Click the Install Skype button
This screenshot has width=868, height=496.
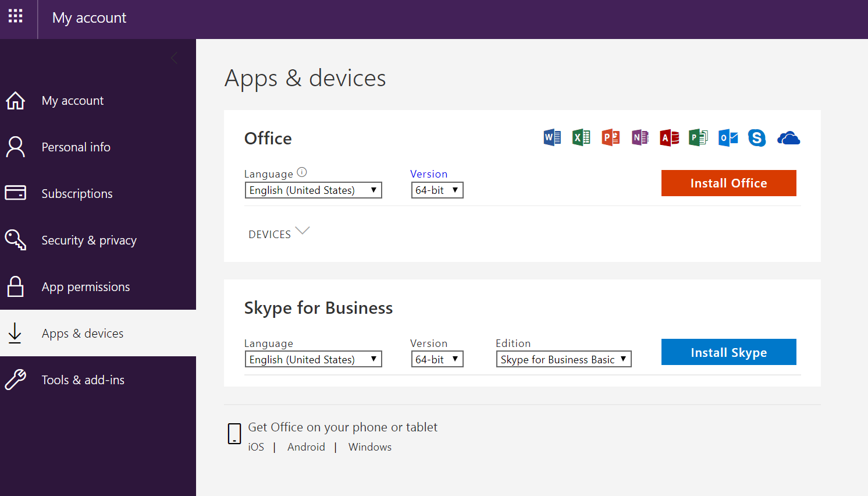[729, 352]
